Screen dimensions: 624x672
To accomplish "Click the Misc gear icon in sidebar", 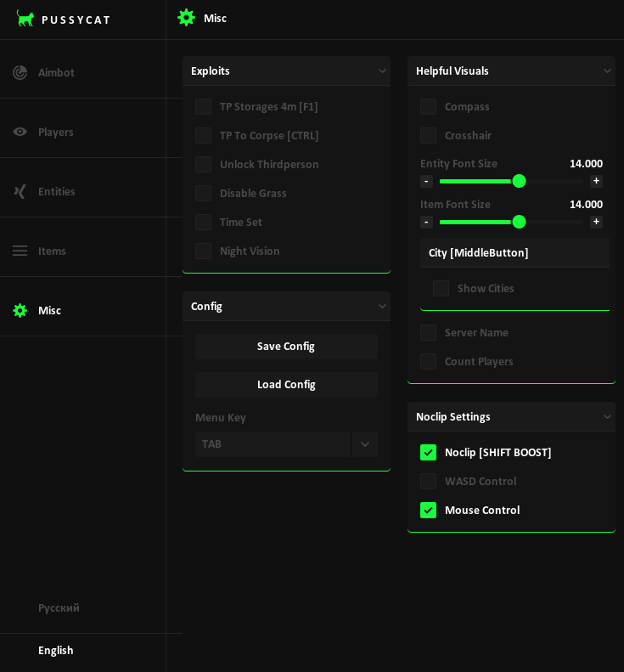I will pos(20,310).
